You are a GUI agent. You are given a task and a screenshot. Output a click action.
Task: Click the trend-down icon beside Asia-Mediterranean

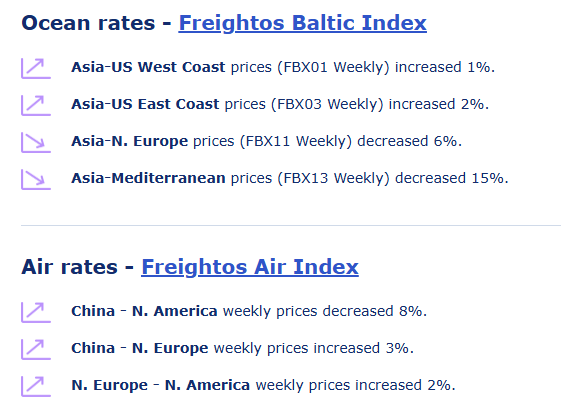(x=36, y=179)
